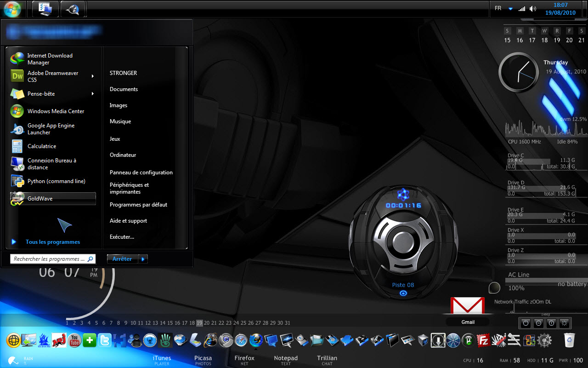Launch Python (command line)

[53, 181]
